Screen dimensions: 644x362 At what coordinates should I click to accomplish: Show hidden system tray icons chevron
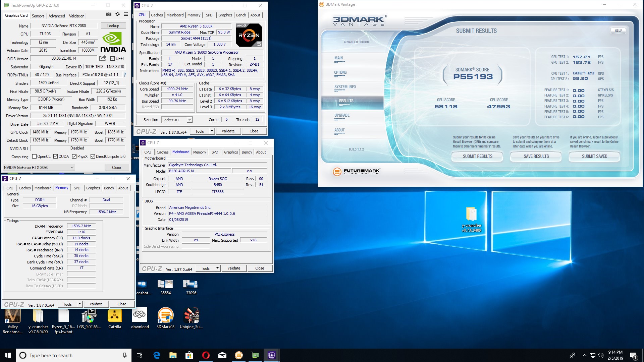tap(585, 355)
